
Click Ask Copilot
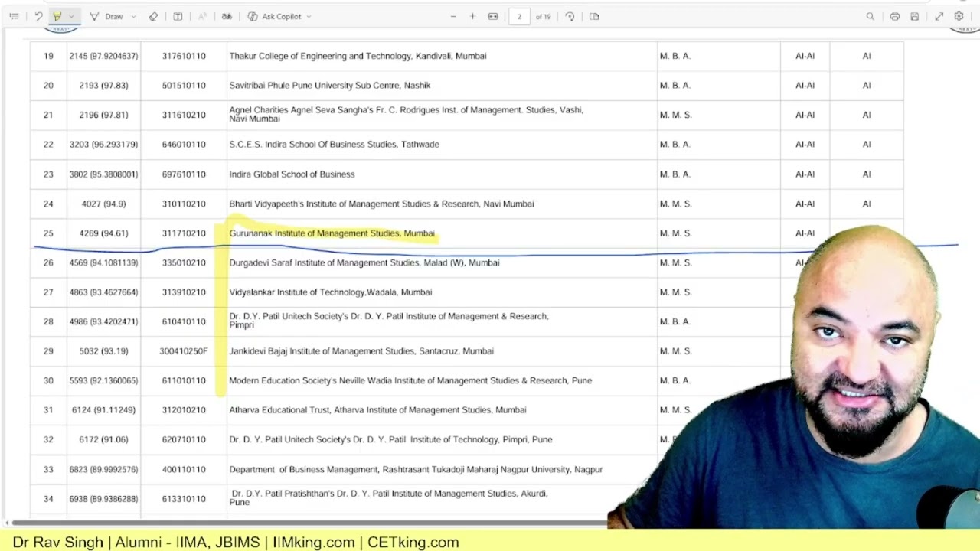click(x=275, y=16)
